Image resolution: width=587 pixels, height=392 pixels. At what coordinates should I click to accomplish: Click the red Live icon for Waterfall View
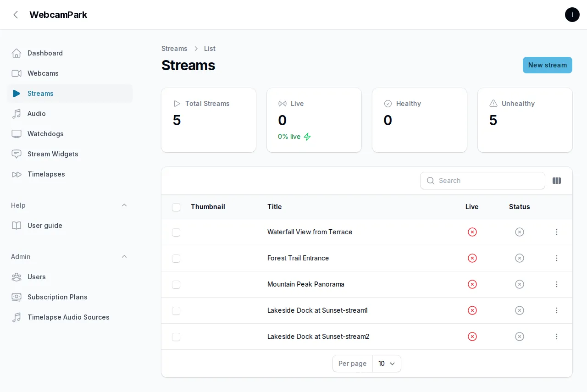[472, 232]
